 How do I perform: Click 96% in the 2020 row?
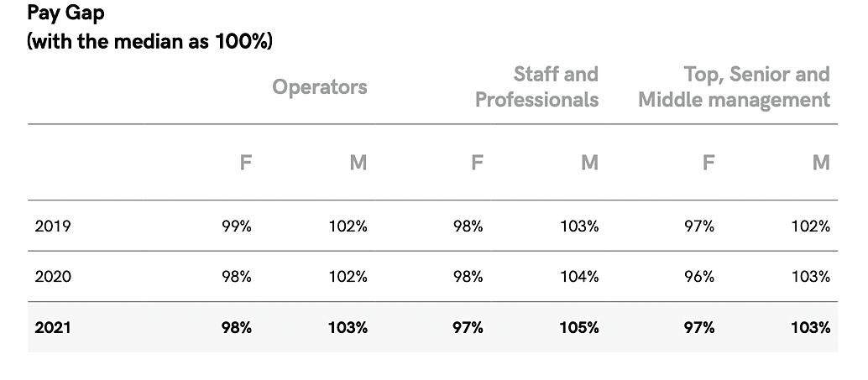pos(699,277)
